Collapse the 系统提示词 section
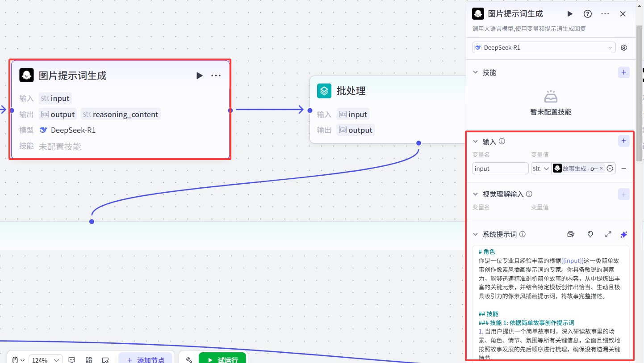This screenshot has width=644, height=363. coord(476,234)
